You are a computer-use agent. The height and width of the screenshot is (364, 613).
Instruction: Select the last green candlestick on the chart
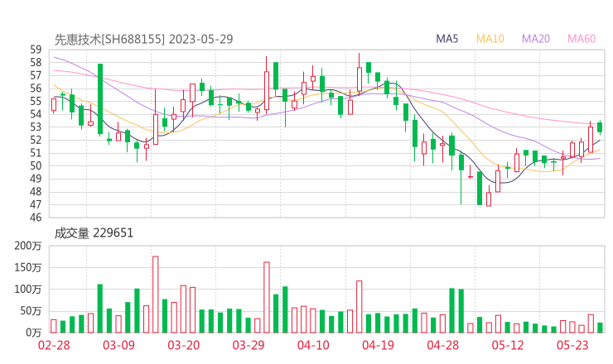600,127
